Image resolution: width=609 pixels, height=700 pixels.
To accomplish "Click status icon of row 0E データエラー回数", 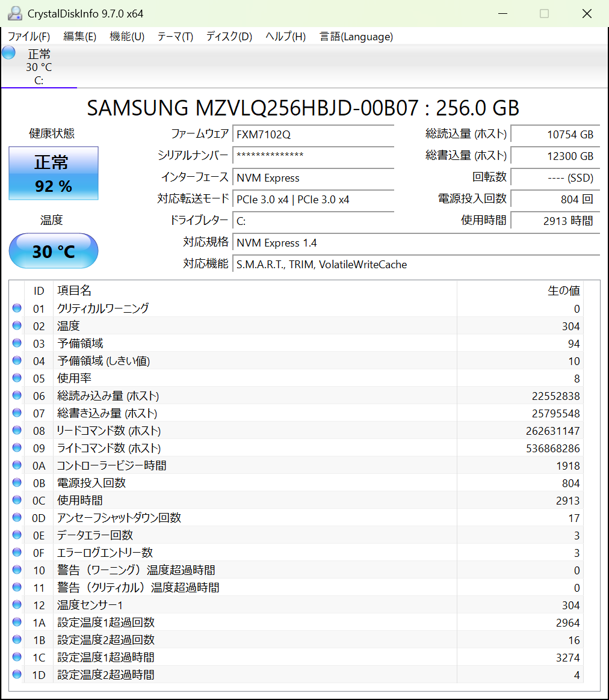I will click(17, 535).
